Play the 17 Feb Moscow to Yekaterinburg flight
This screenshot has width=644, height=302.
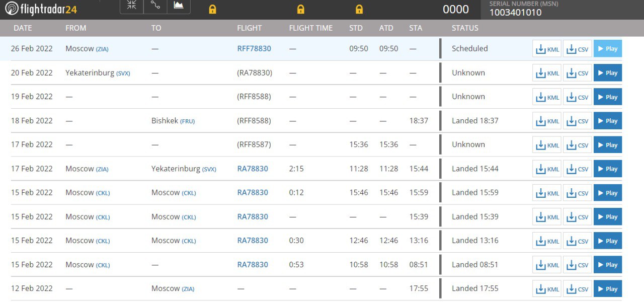tap(607, 169)
